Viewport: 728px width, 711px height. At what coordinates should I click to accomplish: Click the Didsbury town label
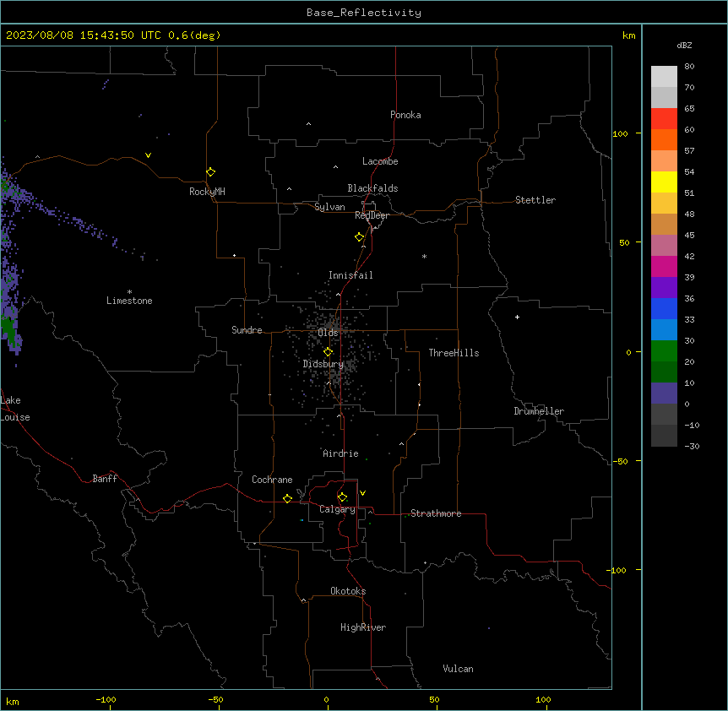click(x=323, y=364)
